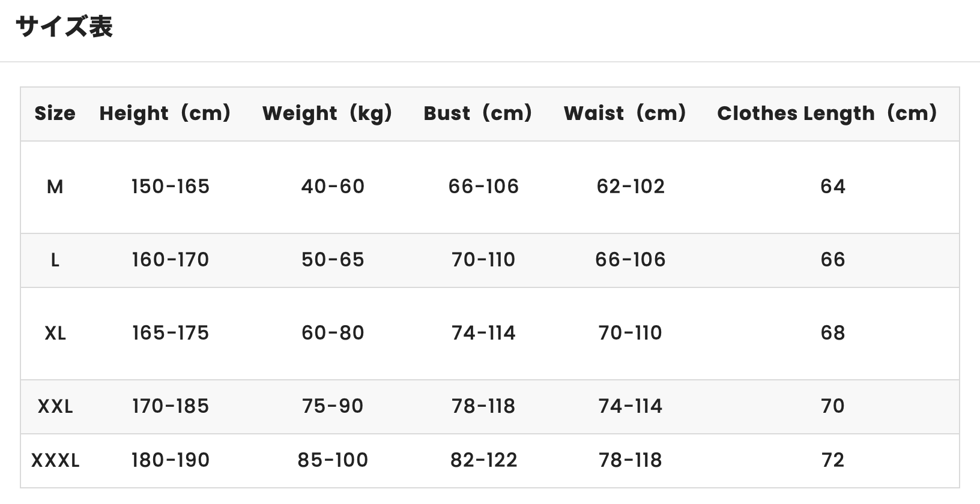
Task: Click the 74-114 waist cell in XXL row
Action: point(631,406)
